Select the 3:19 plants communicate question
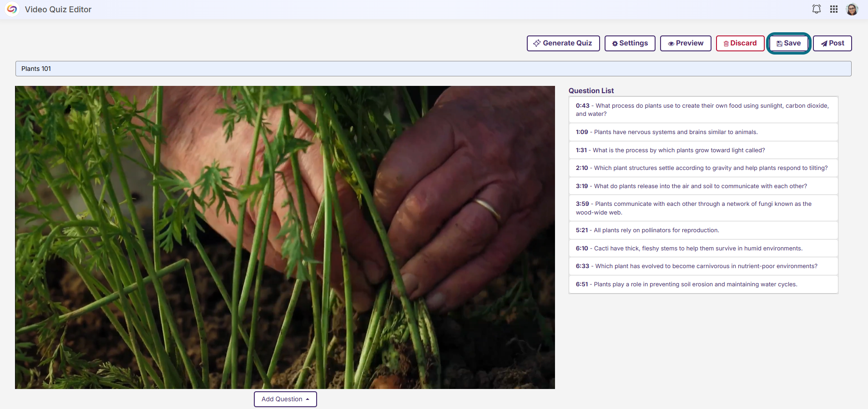This screenshot has height=409, width=868. tap(703, 186)
